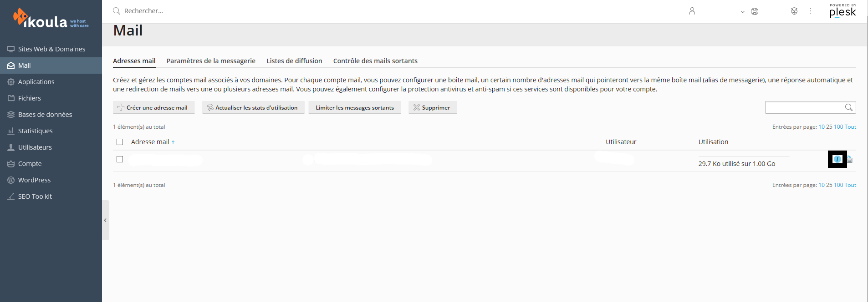Open Contrôle des mails sortants tab
Screen dimensions: 868x302
(x=375, y=61)
